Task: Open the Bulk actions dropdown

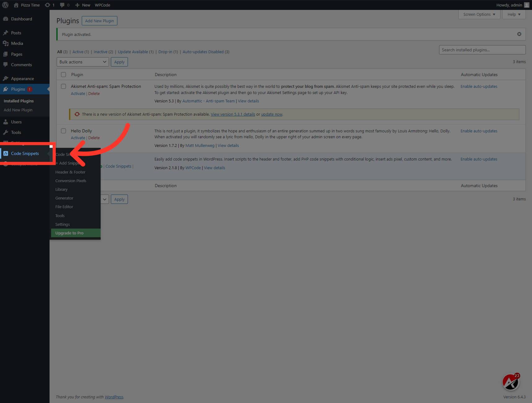Action: tap(82, 62)
